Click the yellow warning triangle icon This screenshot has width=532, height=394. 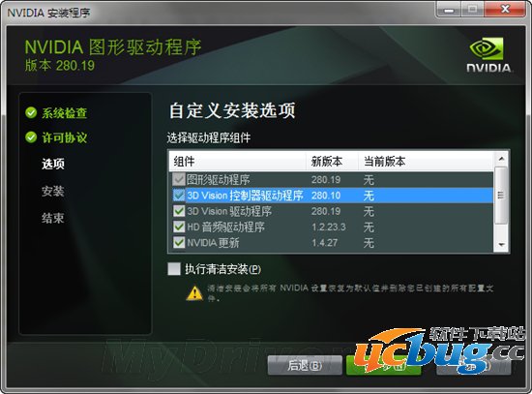tap(194, 293)
